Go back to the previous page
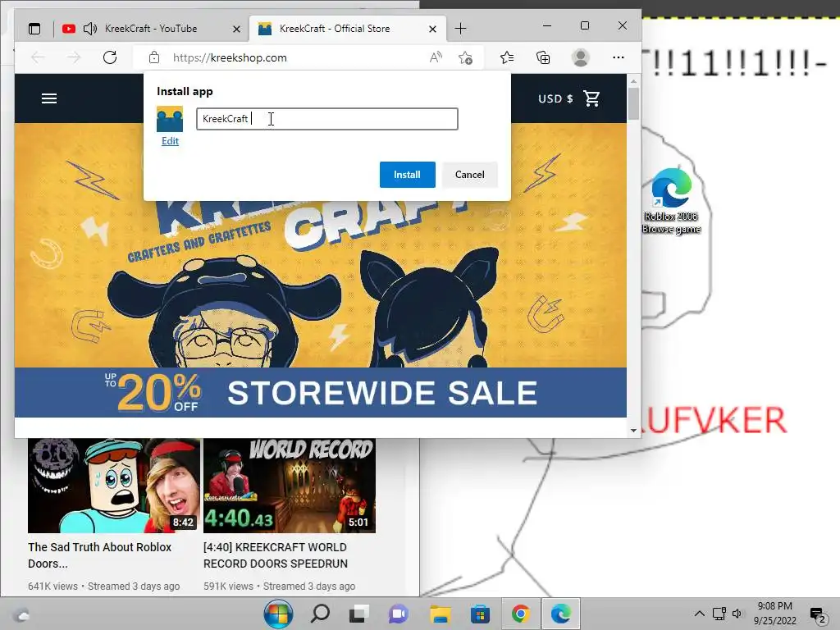Image resolution: width=840 pixels, height=630 pixels. [x=38, y=57]
